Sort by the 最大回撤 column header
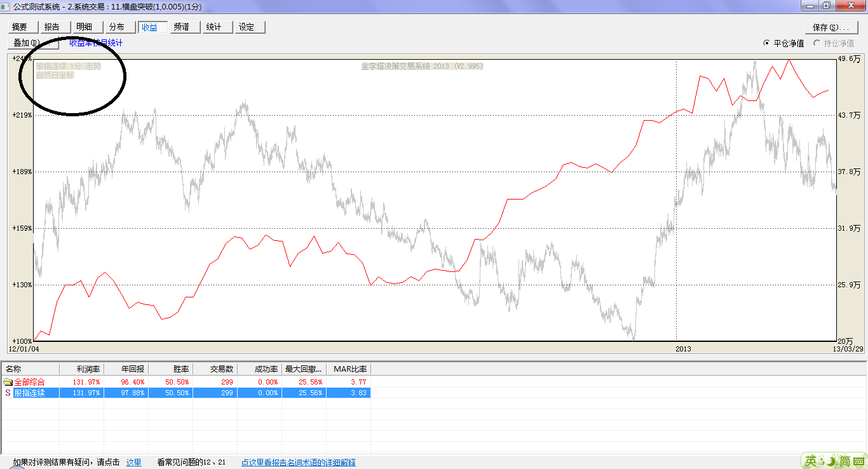 (304, 369)
